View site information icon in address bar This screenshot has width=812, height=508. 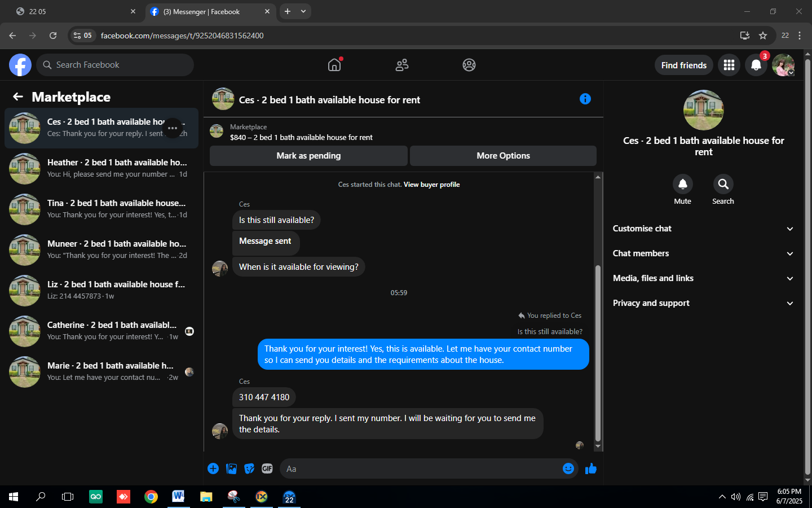[82, 36]
